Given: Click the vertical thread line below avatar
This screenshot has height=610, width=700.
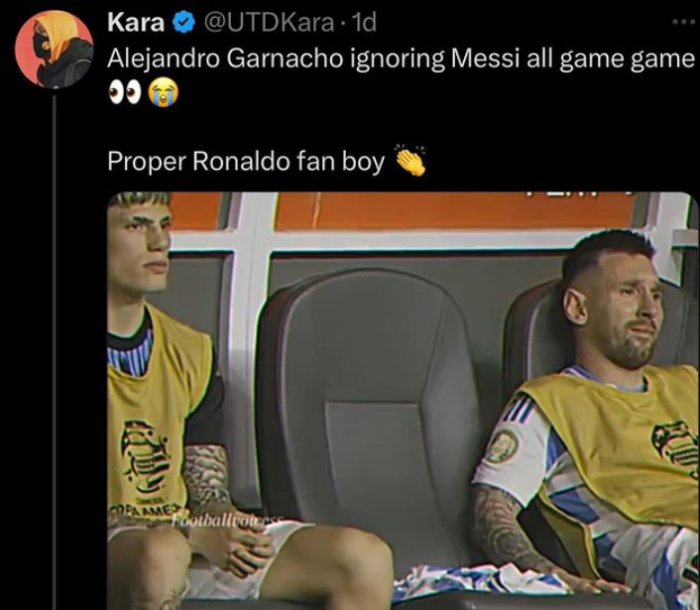Looking at the screenshot, I should pos(55,350).
